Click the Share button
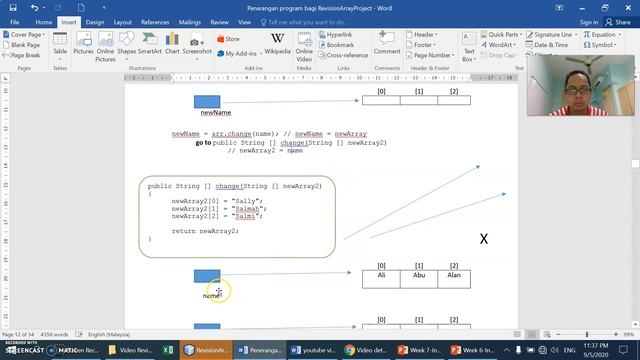The image size is (640, 360). click(x=618, y=22)
